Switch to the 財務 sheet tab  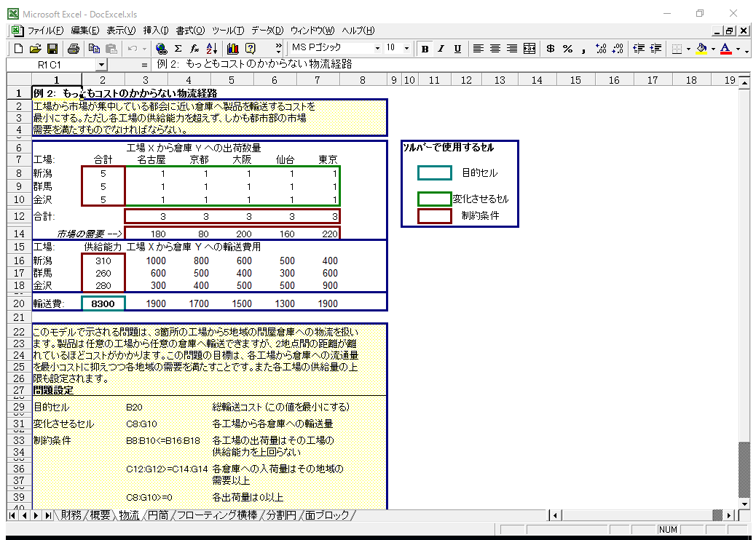[x=71, y=515]
